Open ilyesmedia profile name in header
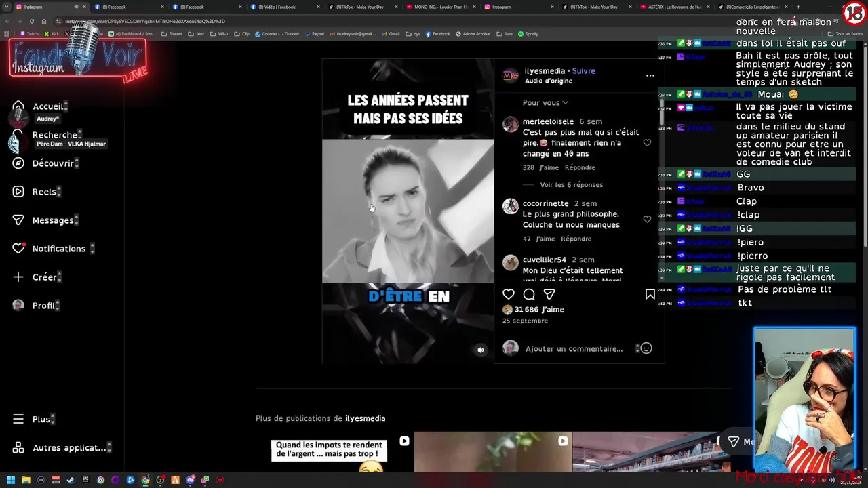Image resolution: width=868 pixels, height=488 pixels. pyautogui.click(x=545, y=71)
